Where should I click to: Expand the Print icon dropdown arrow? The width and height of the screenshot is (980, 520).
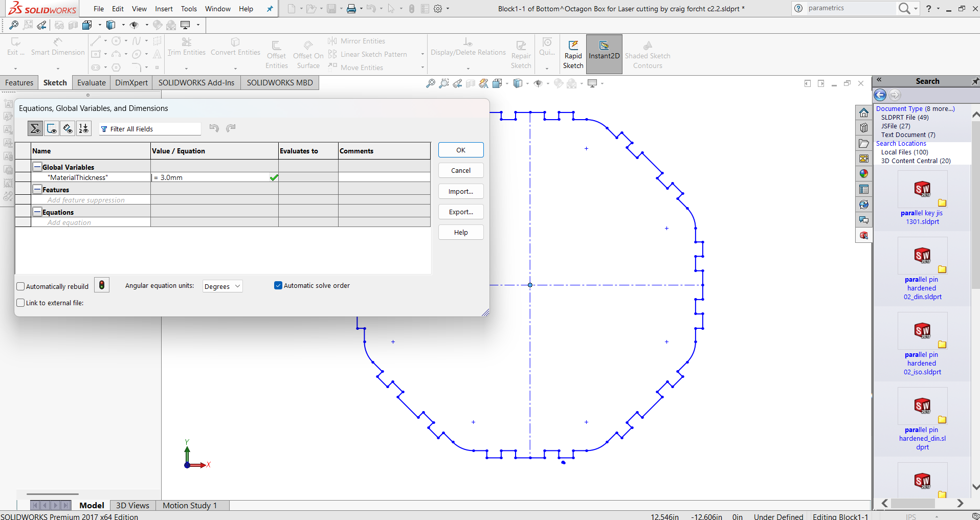(x=361, y=9)
